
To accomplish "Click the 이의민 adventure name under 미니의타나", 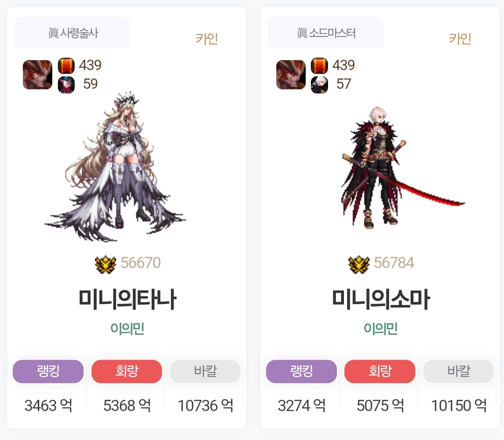I will tap(127, 329).
